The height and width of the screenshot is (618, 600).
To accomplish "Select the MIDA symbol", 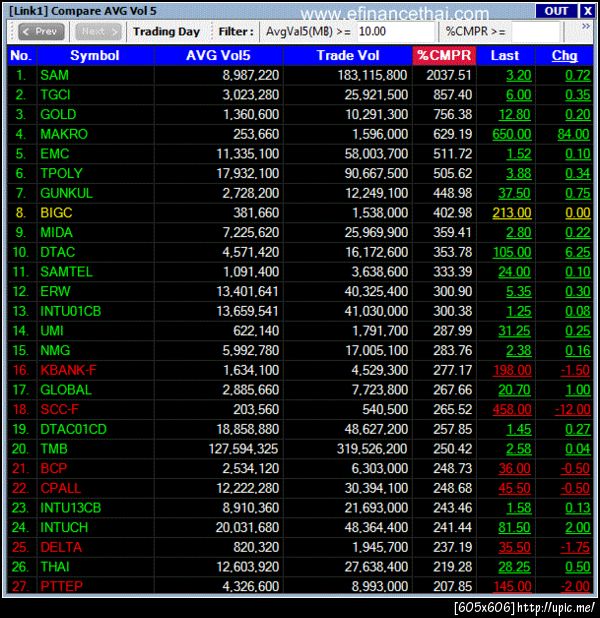I will click(x=56, y=233).
